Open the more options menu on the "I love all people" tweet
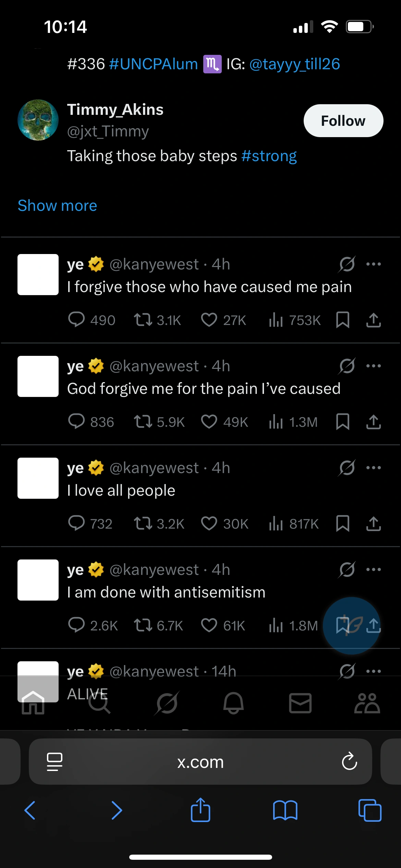401x868 pixels. pos(373,468)
